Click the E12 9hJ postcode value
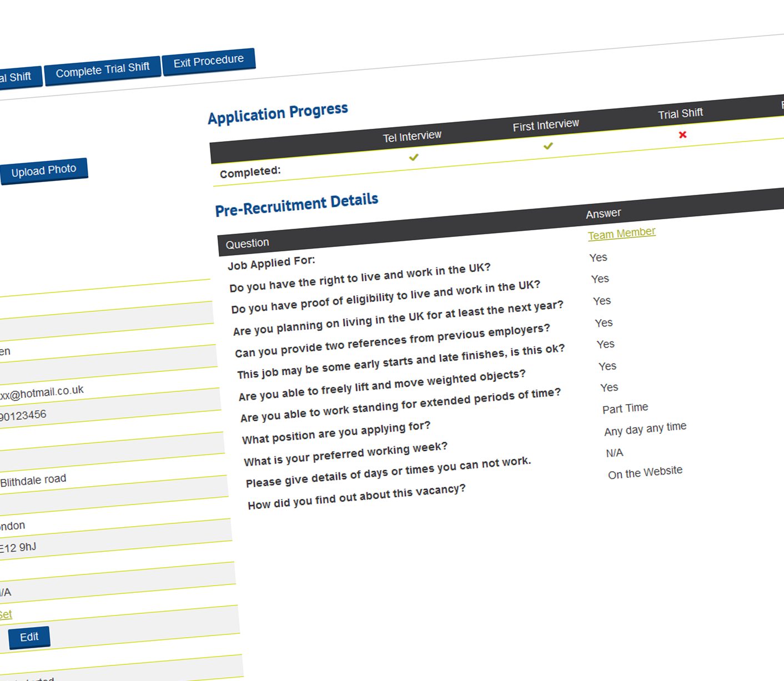Image resolution: width=784 pixels, height=681 pixels. (18, 547)
